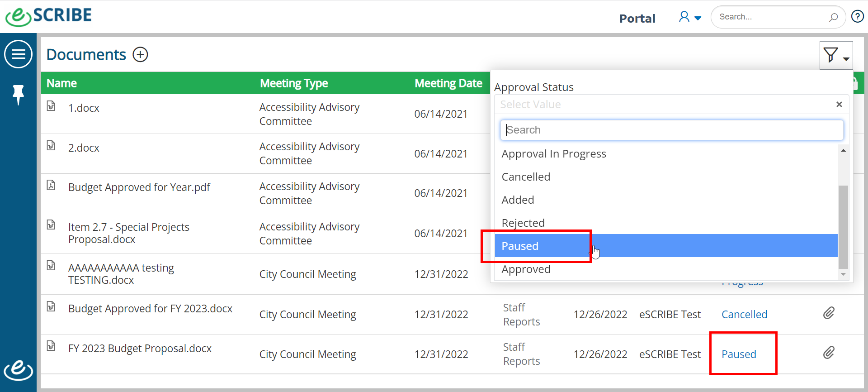868x392 pixels.
Task: Click eSCRIBE logo at sidebar bottom
Action: pos(18,370)
